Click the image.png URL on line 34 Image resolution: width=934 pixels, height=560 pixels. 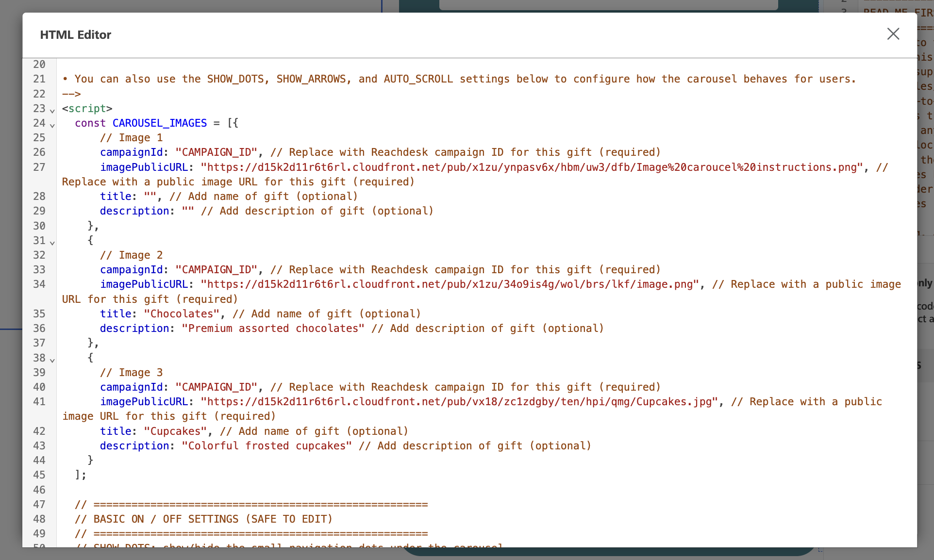[450, 284]
